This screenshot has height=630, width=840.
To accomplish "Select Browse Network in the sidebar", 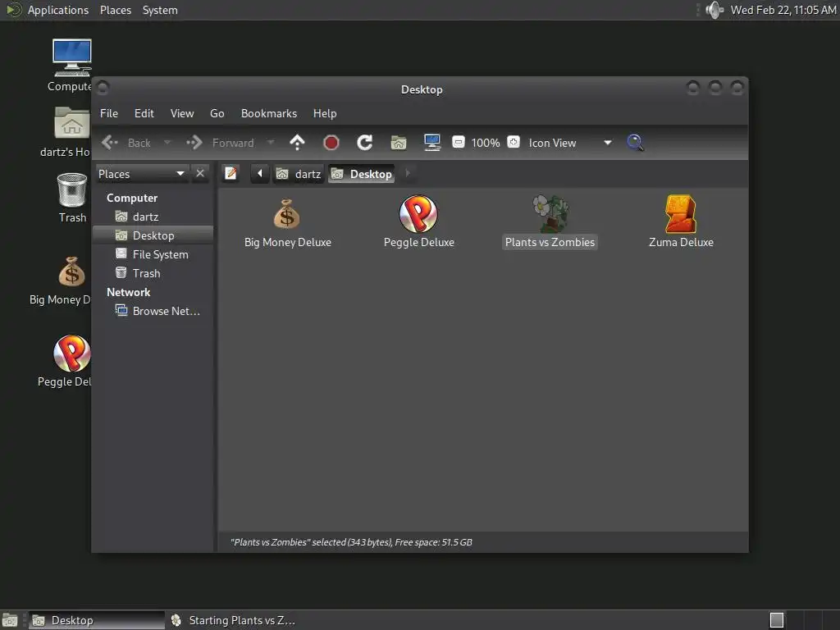I will (x=153, y=311).
